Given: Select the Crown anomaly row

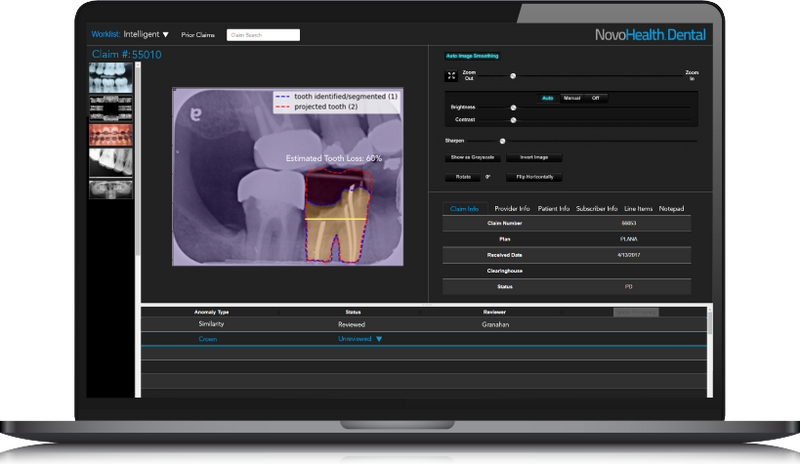Looking at the screenshot, I should click(x=423, y=339).
